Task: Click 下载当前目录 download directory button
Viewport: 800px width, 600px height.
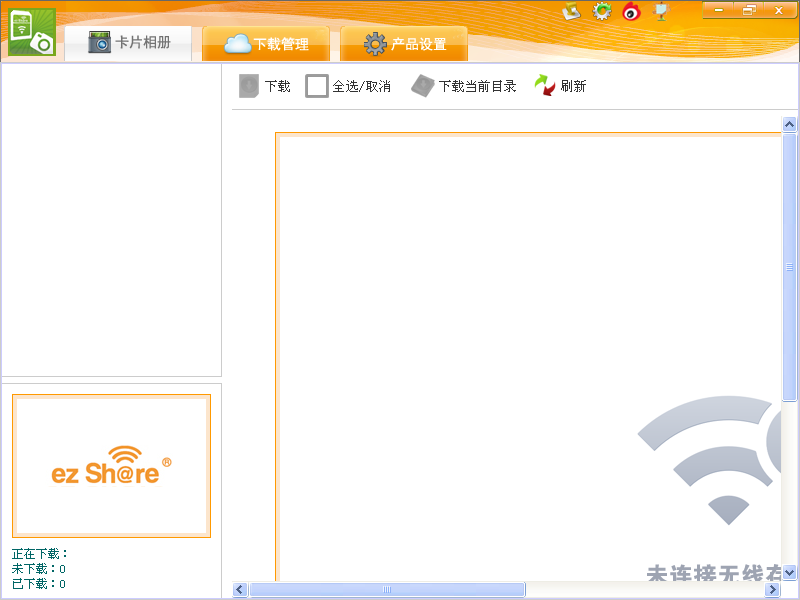Action: (x=464, y=86)
